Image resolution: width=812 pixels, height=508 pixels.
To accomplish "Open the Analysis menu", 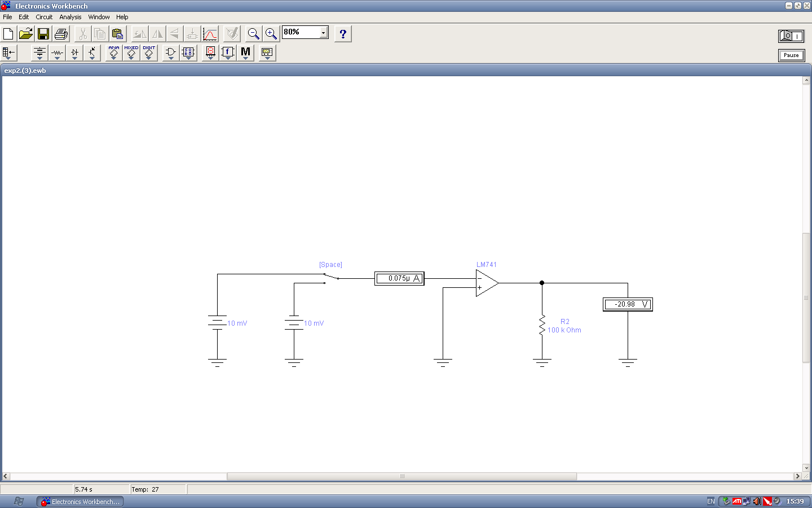I will pos(70,17).
